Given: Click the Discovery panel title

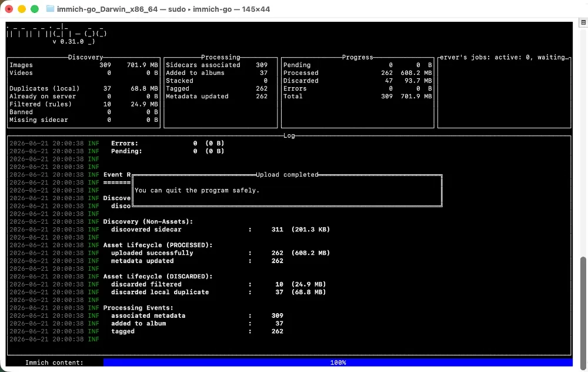Looking at the screenshot, I should 85,57.
